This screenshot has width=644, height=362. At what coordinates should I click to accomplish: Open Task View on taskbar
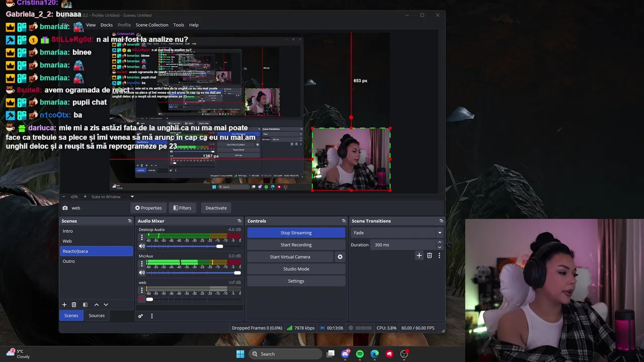(x=331, y=354)
